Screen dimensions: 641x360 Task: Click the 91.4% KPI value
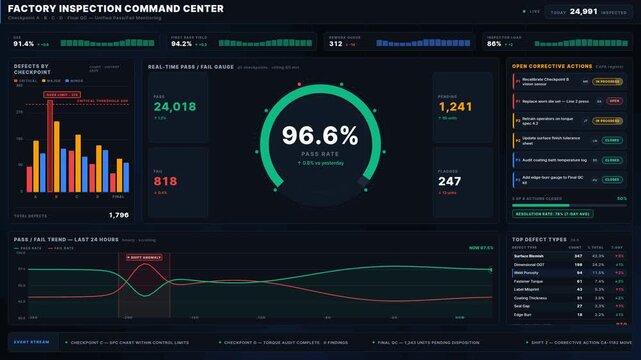coord(23,44)
